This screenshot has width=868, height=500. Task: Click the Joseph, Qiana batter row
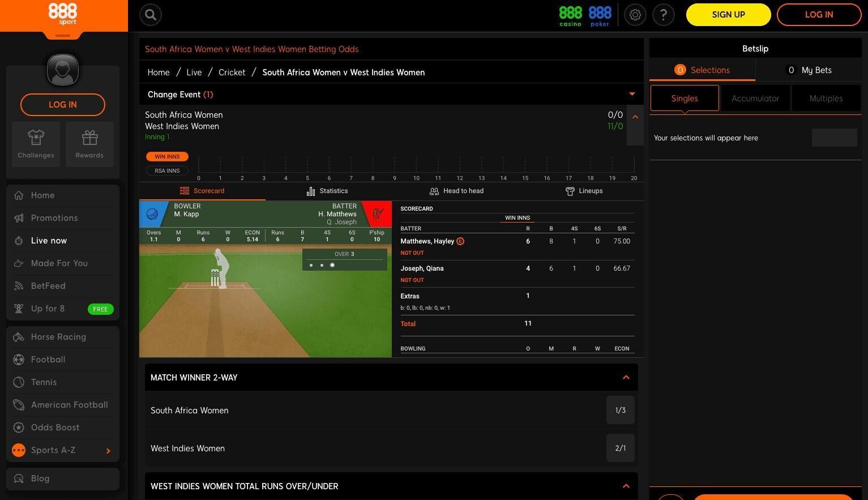click(x=518, y=273)
